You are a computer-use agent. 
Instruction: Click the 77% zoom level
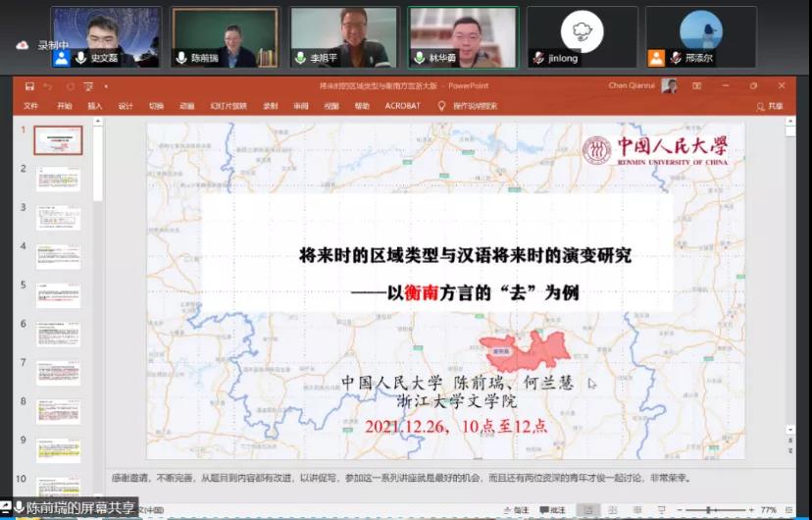point(768,510)
